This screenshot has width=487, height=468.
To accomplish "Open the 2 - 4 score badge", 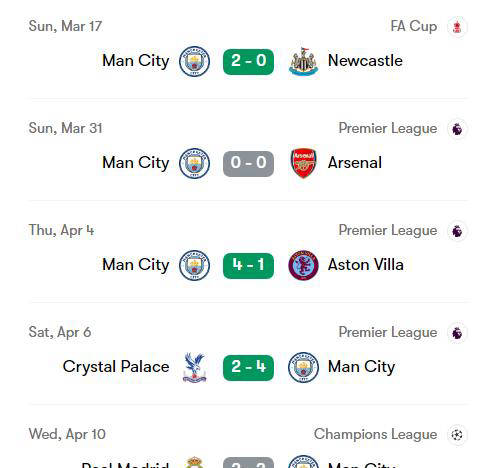I will 248,368.
